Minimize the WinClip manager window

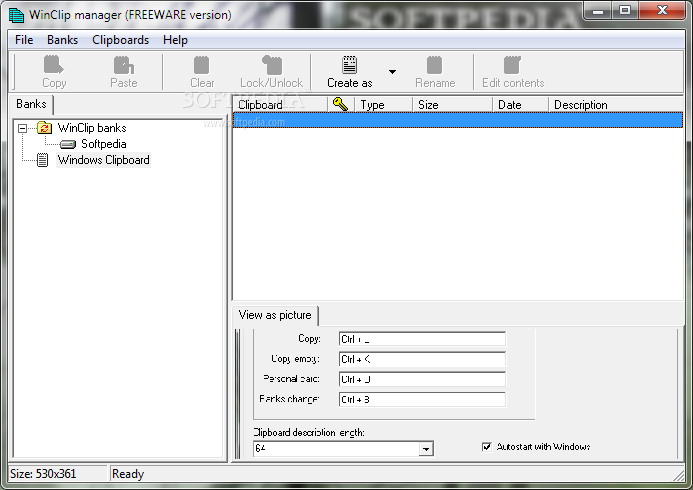click(598, 11)
